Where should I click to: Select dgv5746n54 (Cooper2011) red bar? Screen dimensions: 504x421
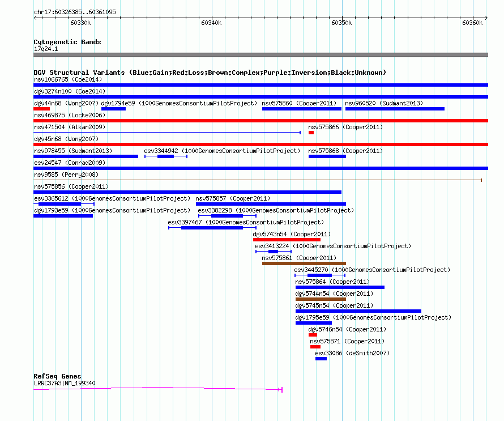coord(313,335)
